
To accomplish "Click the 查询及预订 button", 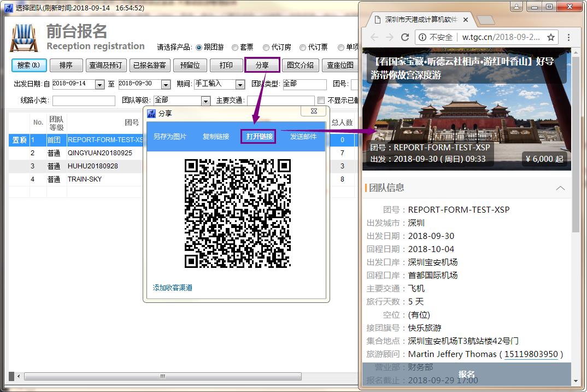I will 106,65.
